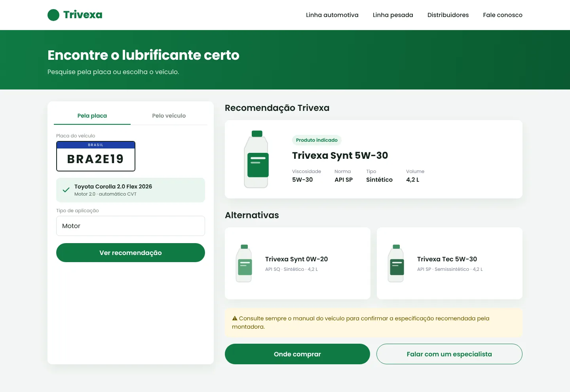Click the checkmark beside Toyota Corolla

coord(66,190)
